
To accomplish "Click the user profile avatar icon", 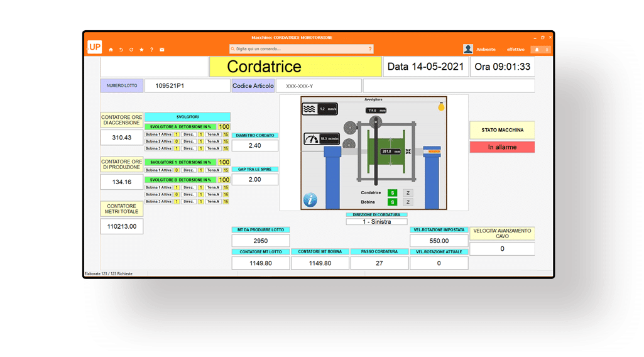I will [x=468, y=49].
